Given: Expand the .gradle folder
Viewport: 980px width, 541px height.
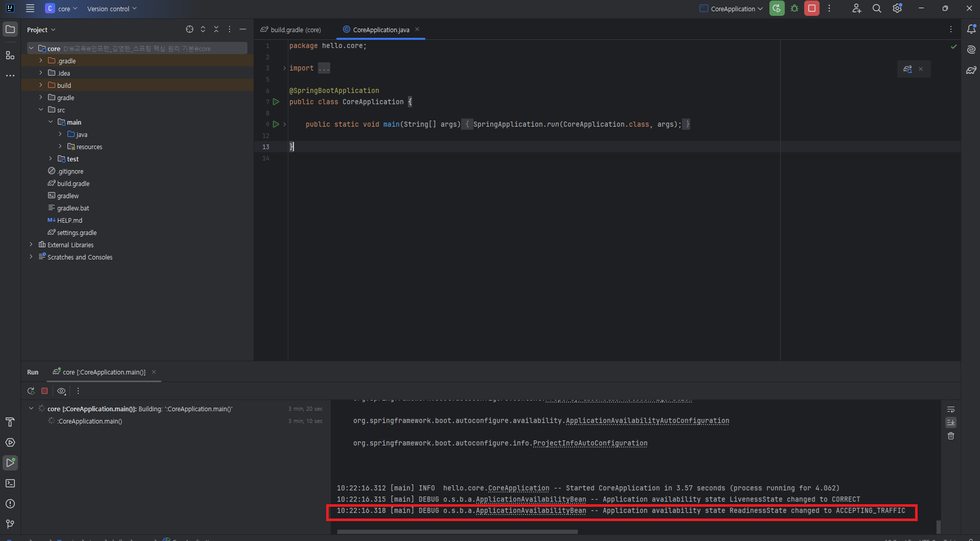Looking at the screenshot, I should pyautogui.click(x=41, y=61).
